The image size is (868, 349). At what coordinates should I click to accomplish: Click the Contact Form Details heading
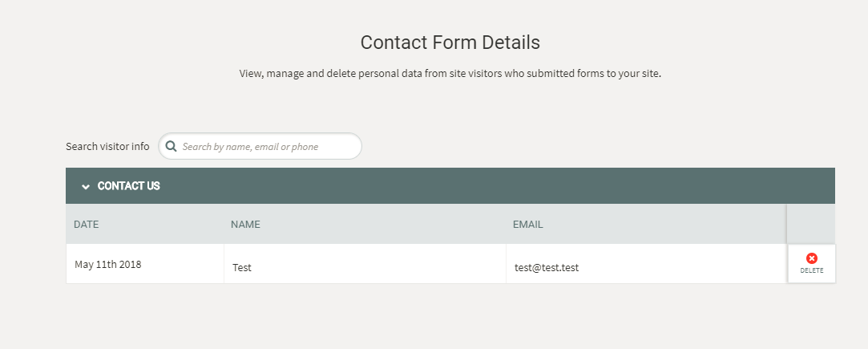[x=450, y=43]
